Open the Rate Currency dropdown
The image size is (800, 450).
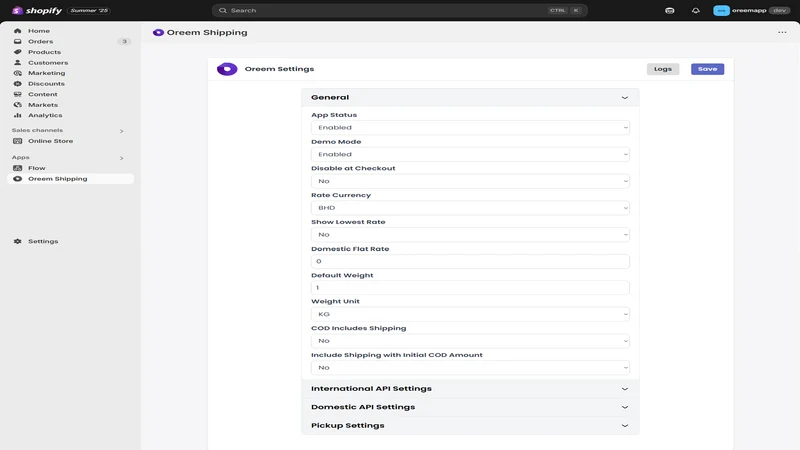(470, 208)
